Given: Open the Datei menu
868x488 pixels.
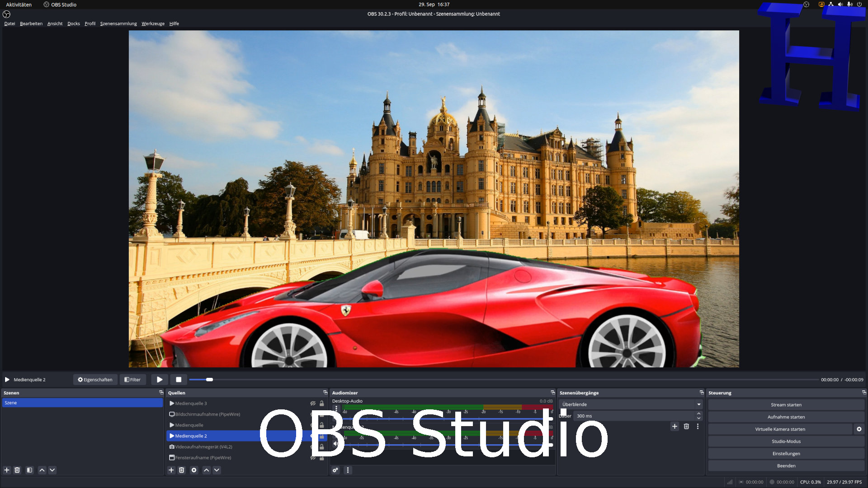Looking at the screenshot, I should [9, 23].
